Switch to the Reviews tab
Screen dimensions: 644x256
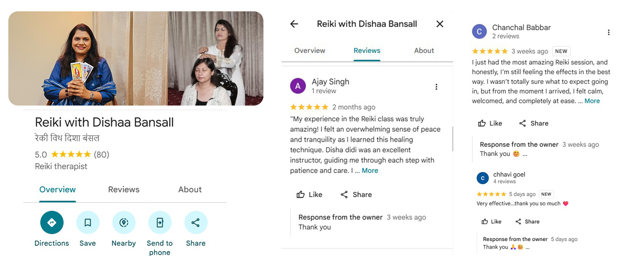[x=123, y=189]
